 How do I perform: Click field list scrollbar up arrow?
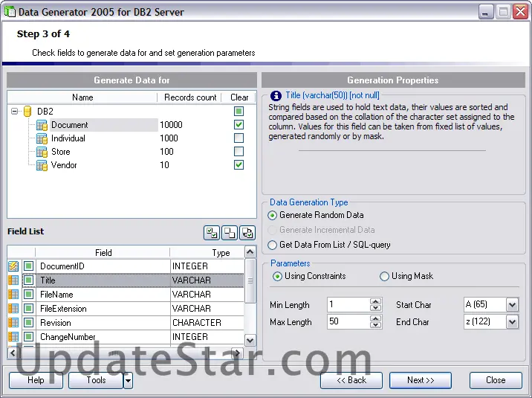point(250,252)
